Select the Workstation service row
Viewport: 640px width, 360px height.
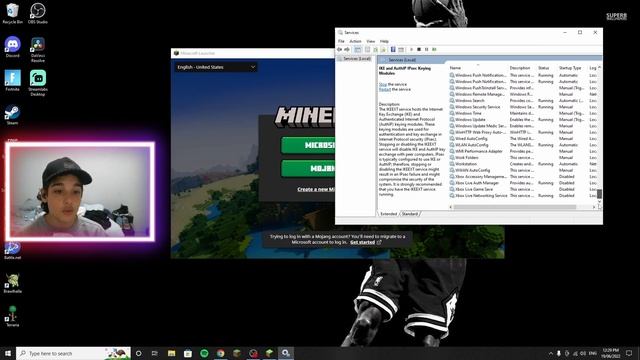tap(522, 164)
